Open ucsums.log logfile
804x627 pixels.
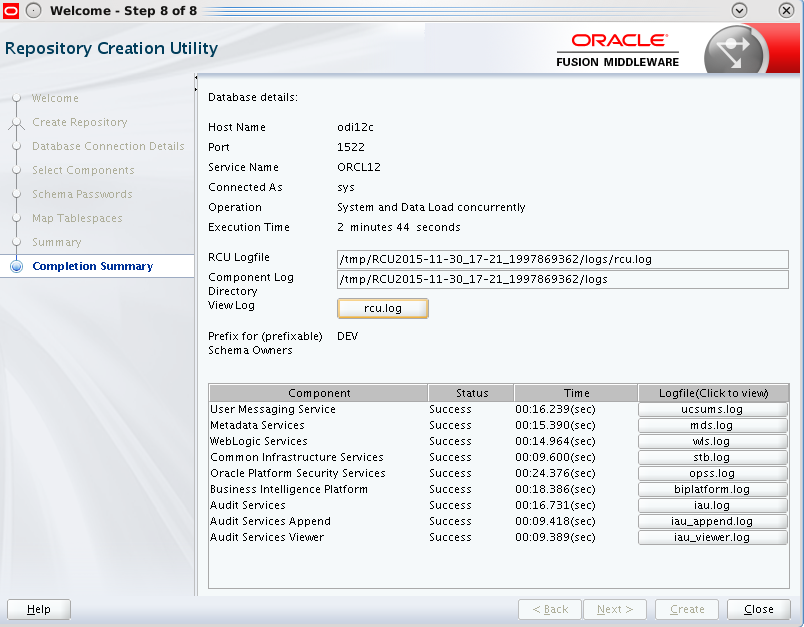[x=712, y=409]
